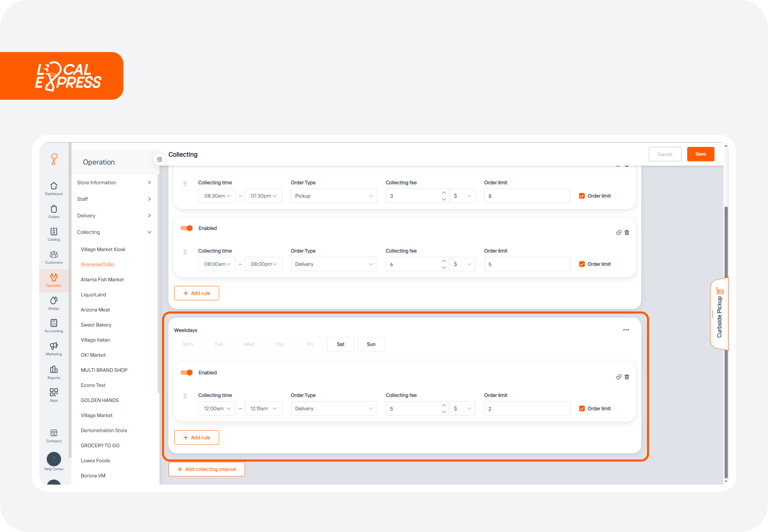Screen dimensions: 768x532
Task: Click the Local Express logo in sidebar
Action: click(54, 159)
